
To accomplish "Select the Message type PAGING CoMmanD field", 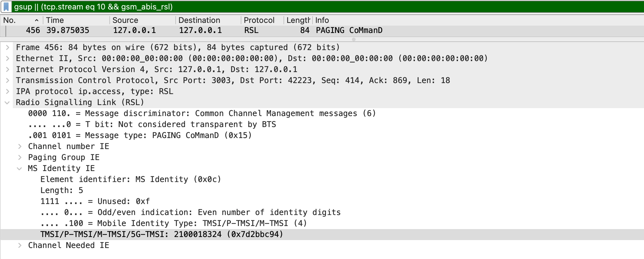I will tap(140, 135).
